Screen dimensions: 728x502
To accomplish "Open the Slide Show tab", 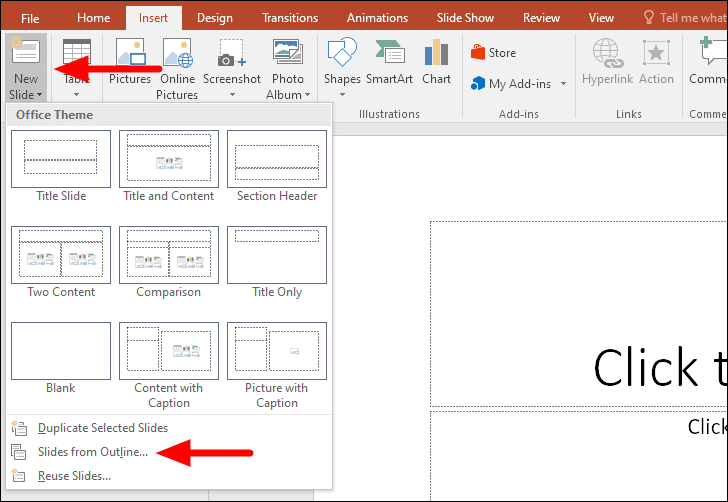I will coord(465,18).
